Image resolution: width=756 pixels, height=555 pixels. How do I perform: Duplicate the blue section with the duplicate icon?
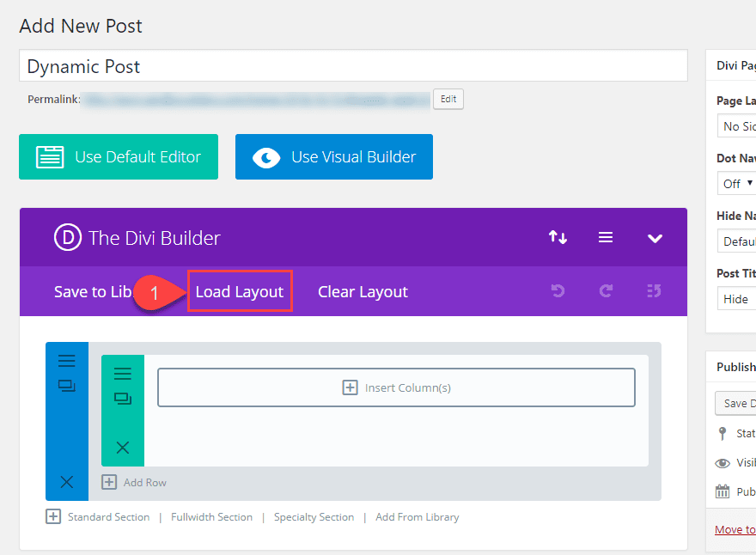tap(66, 387)
